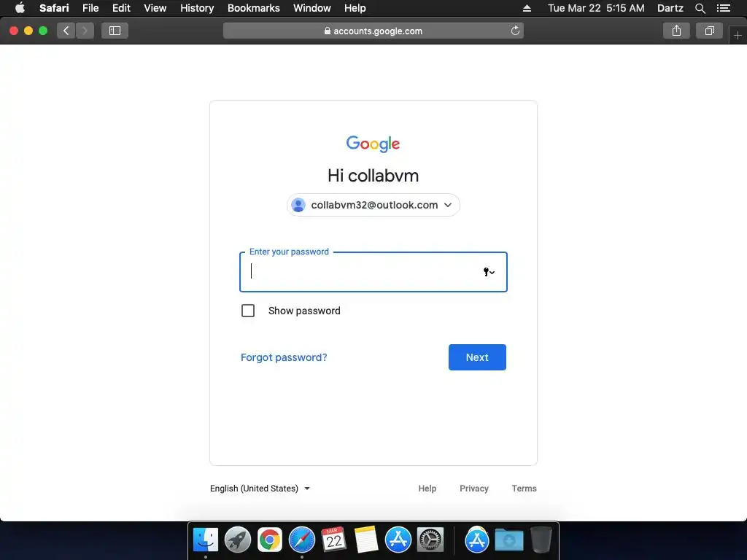The width and height of the screenshot is (747, 560).
Task: Click the accounts.google.com address bar
Action: pos(373,31)
